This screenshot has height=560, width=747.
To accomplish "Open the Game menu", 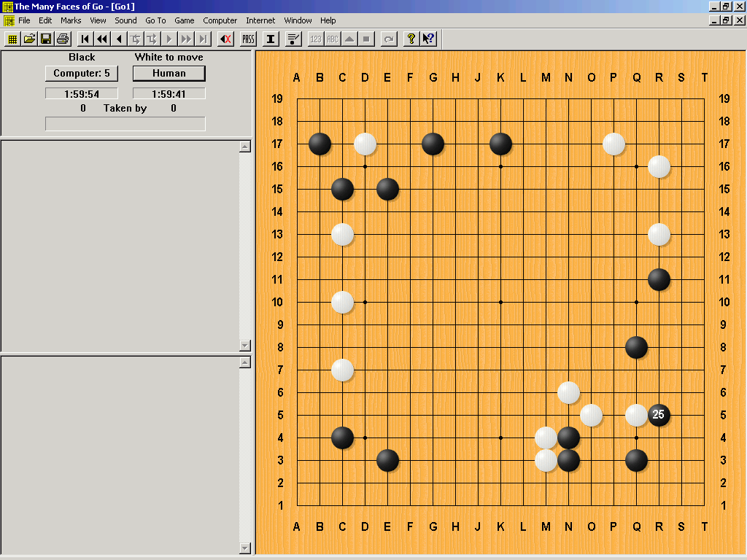I will (x=184, y=20).
